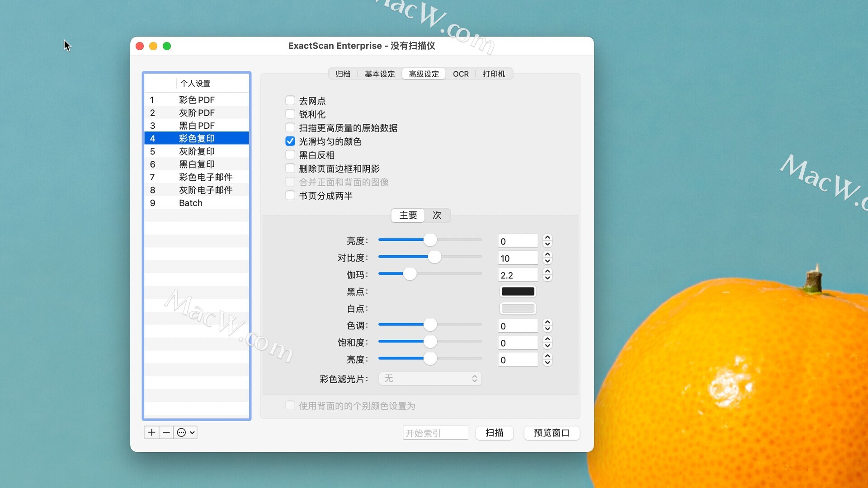The height and width of the screenshot is (488, 868).
Task: Click the bottom 亮度 stepper arrows
Action: (x=547, y=359)
